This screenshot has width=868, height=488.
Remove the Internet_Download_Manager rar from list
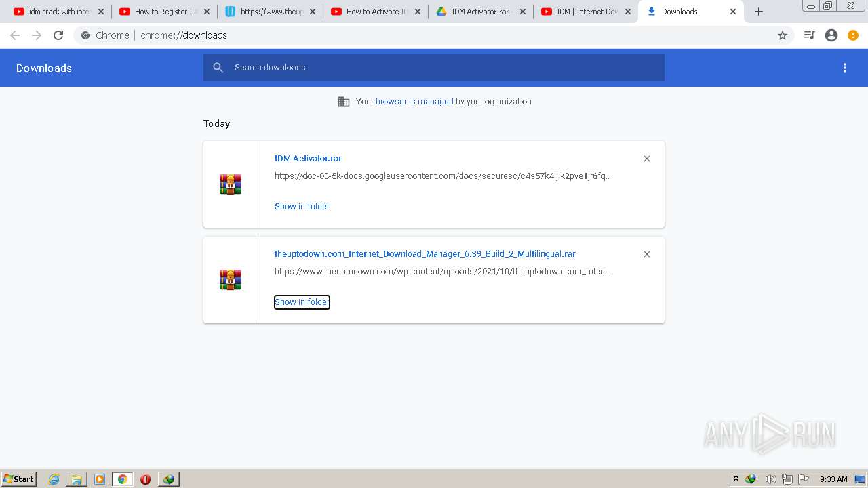[x=647, y=254]
